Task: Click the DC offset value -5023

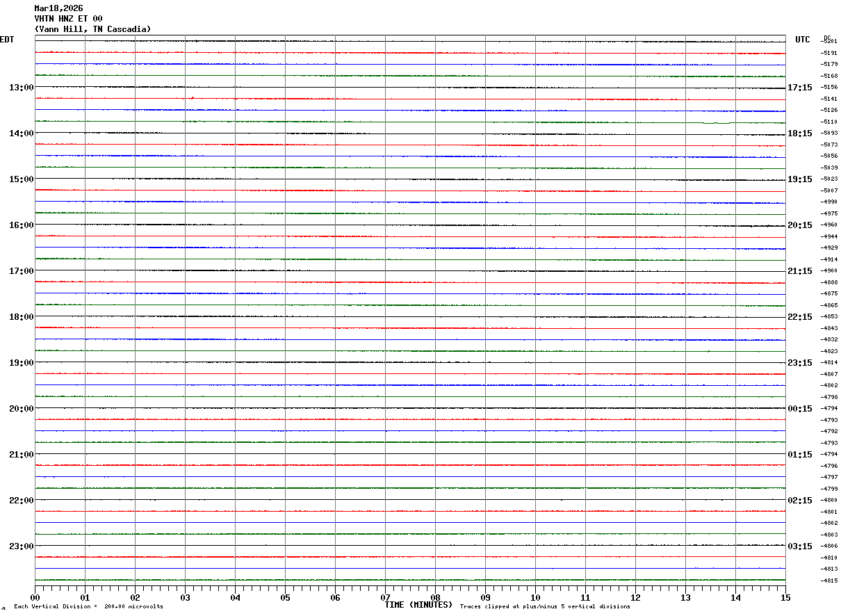Action: pos(829,179)
